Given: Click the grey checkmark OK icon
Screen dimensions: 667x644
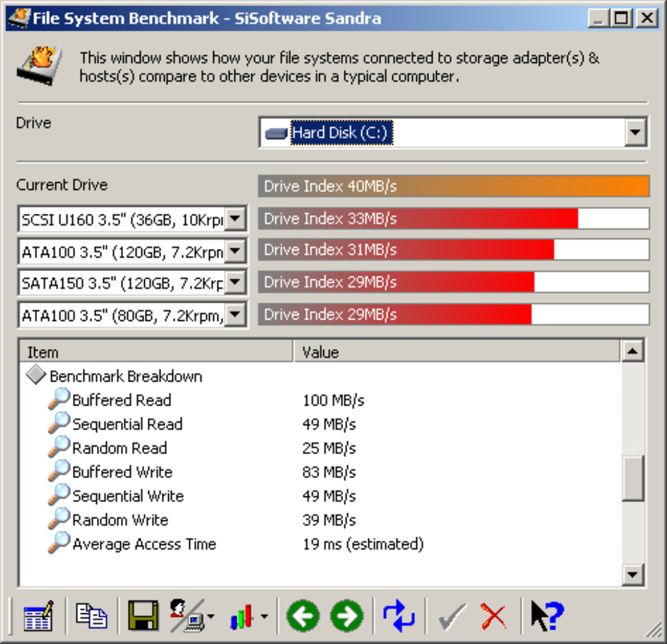Looking at the screenshot, I should tap(452, 616).
